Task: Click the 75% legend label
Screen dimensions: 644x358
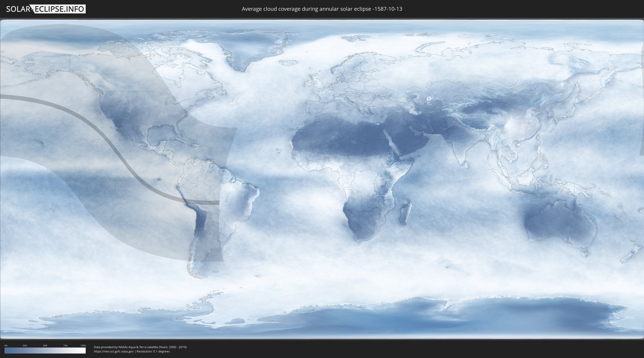Action: point(65,345)
